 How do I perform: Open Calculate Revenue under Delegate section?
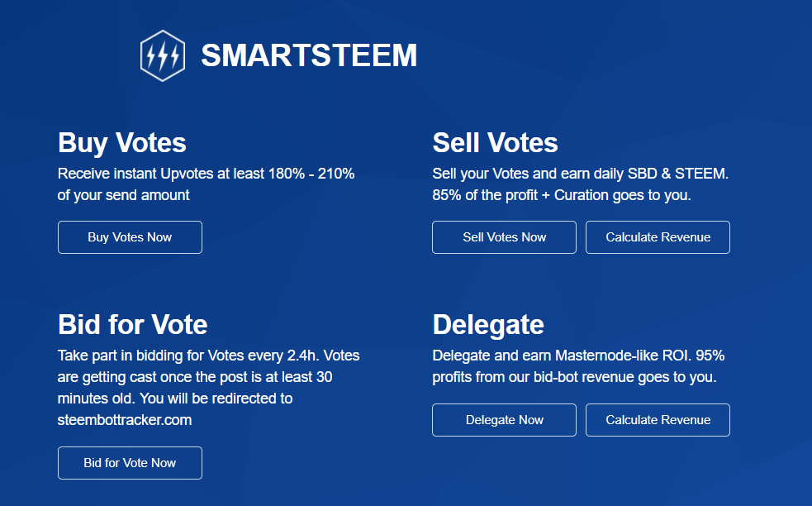(x=658, y=420)
